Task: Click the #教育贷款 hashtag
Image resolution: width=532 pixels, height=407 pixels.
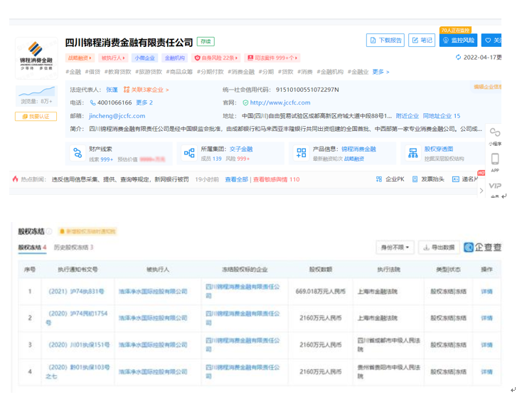Action: [118, 72]
